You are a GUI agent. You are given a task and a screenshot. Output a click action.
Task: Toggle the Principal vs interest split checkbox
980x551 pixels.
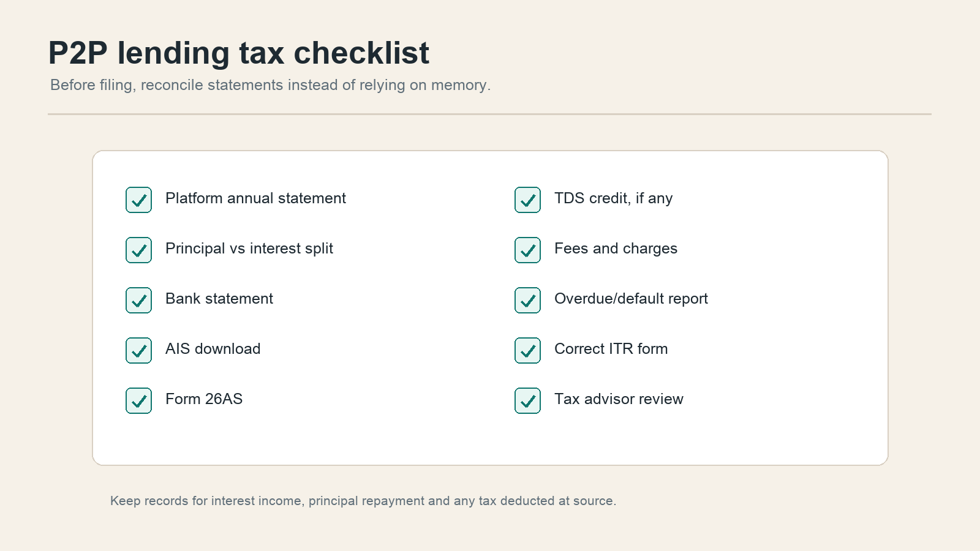(x=138, y=250)
